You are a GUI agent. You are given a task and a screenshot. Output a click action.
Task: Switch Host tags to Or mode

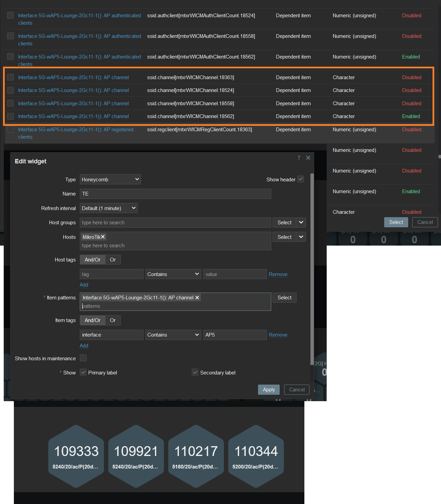coord(113,260)
